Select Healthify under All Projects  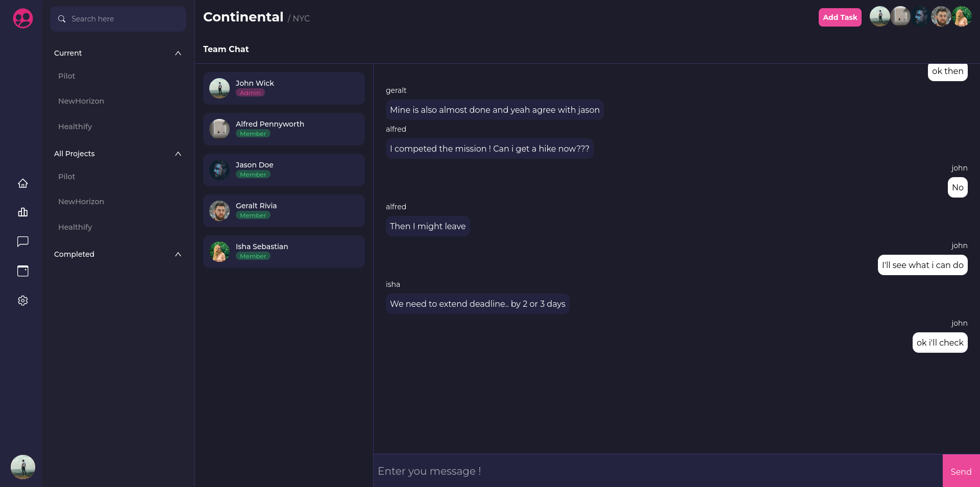tap(75, 227)
